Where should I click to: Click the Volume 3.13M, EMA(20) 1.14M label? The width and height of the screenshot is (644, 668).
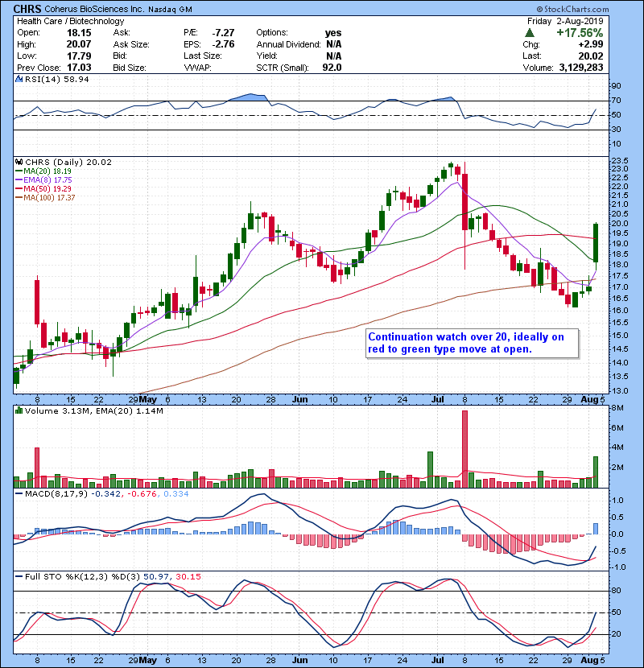(94, 410)
